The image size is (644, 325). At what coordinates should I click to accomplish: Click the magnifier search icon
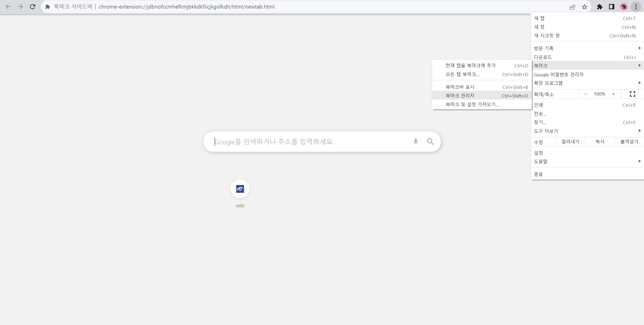[x=430, y=142]
